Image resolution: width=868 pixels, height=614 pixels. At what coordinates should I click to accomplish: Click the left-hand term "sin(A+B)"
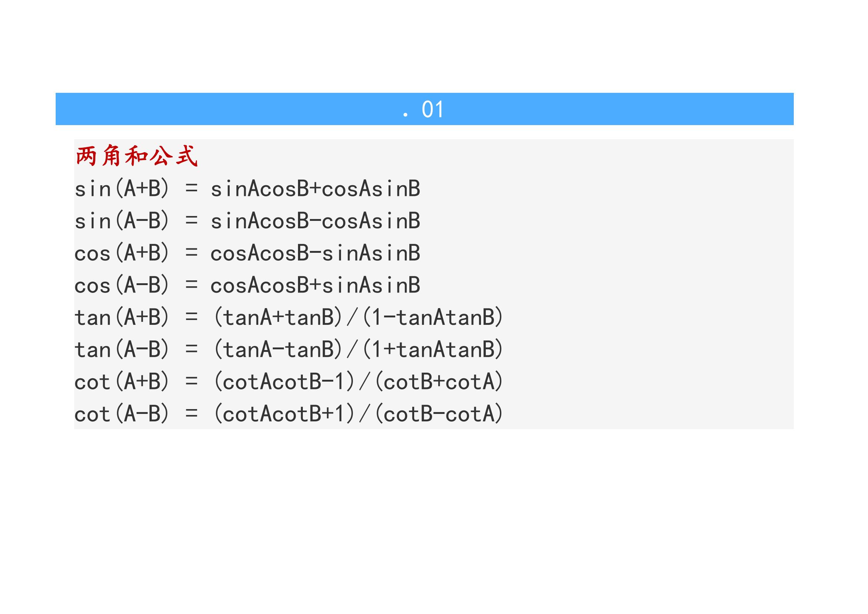click(x=121, y=189)
